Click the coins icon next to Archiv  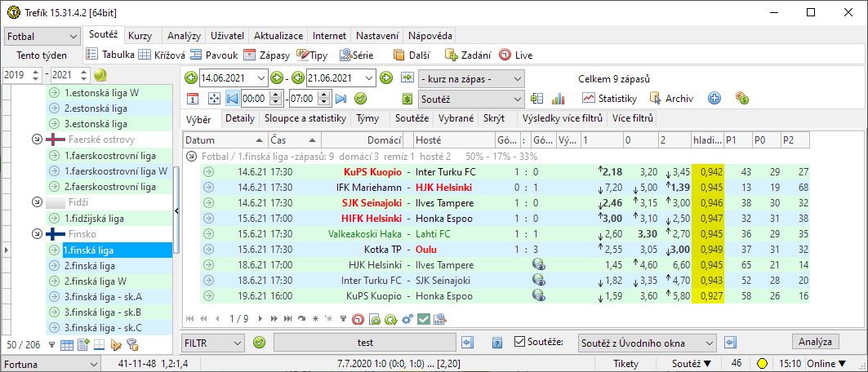pyautogui.click(x=741, y=99)
